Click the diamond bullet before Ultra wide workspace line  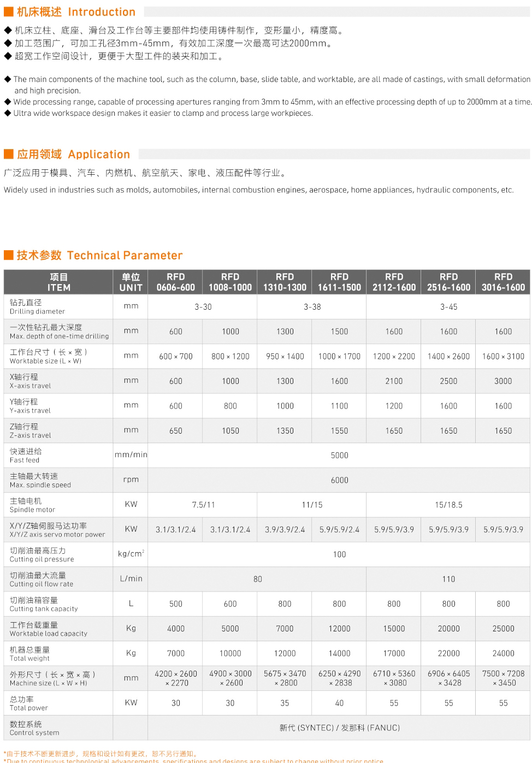pyautogui.click(x=7, y=113)
